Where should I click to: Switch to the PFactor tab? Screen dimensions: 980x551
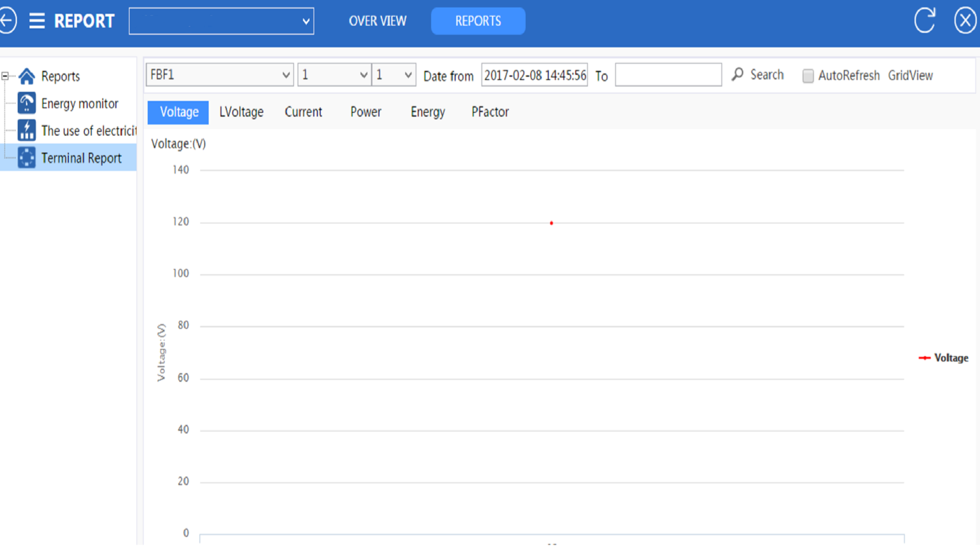coord(490,112)
